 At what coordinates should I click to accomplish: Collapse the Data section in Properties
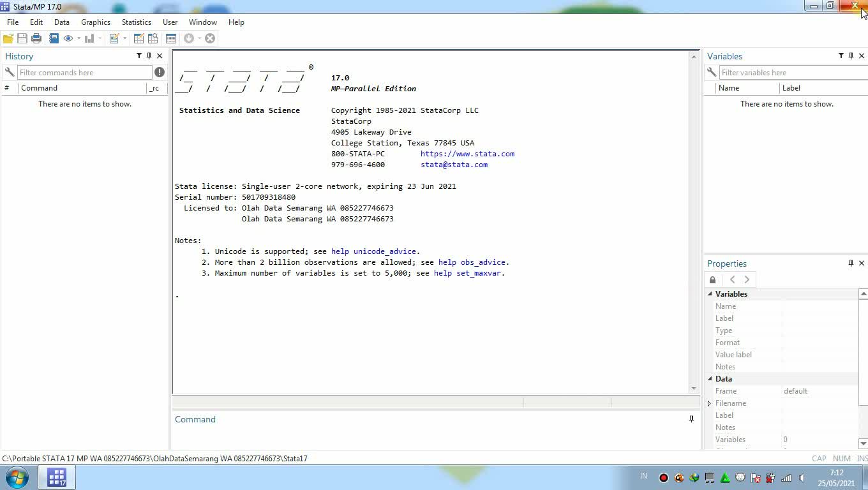pyautogui.click(x=710, y=379)
